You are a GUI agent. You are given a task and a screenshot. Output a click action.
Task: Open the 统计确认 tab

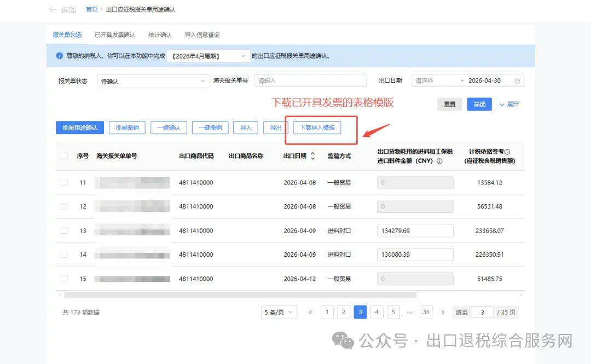pyautogui.click(x=160, y=34)
